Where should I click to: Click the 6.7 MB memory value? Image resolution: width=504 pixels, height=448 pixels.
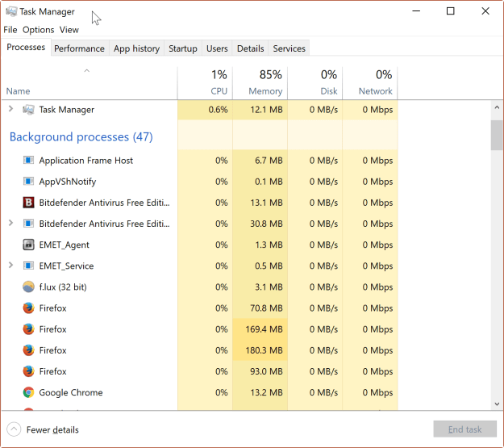point(269,161)
